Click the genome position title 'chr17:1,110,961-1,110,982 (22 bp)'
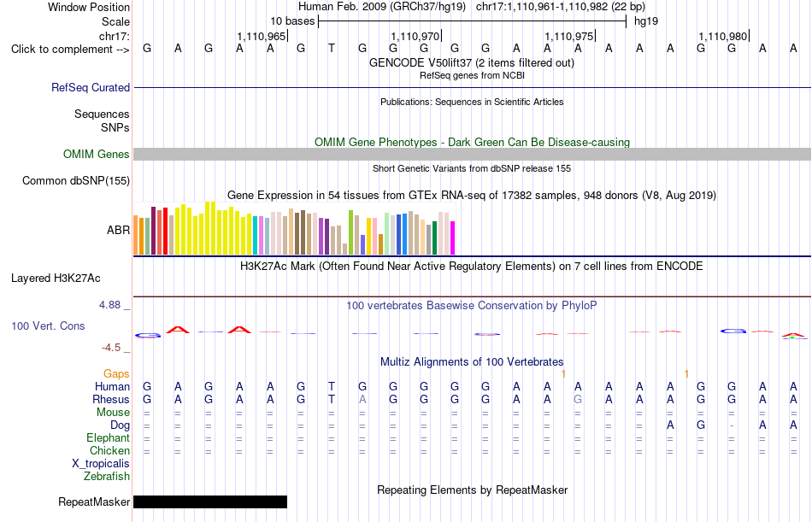 tap(561, 7)
